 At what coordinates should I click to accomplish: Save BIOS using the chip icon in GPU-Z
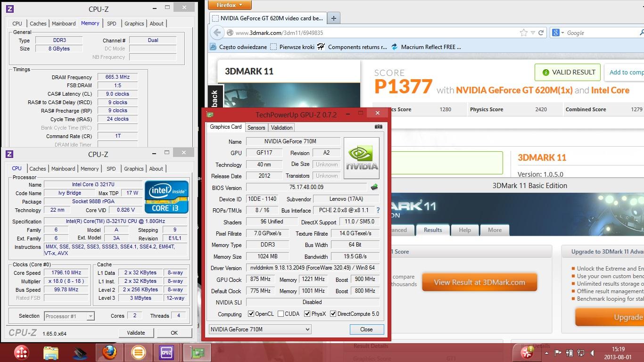pyautogui.click(x=374, y=187)
